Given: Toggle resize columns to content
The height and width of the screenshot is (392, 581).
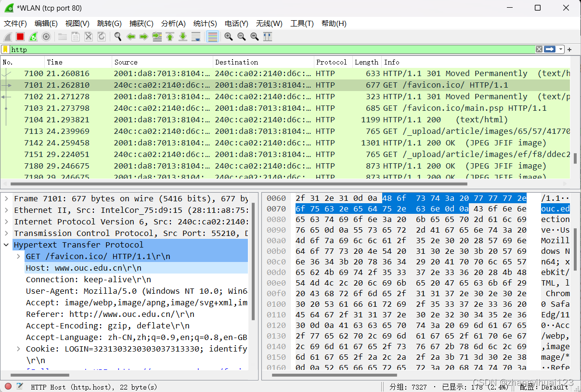Looking at the screenshot, I should tap(268, 37).
